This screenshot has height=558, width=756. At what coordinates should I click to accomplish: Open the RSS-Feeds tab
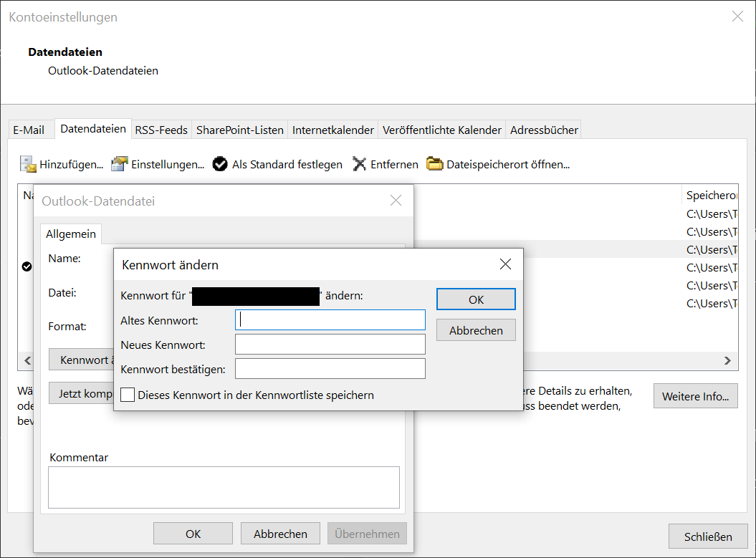point(161,130)
